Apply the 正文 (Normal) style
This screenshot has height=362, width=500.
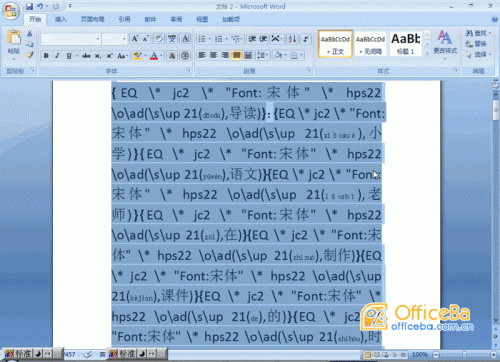(x=335, y=44)
